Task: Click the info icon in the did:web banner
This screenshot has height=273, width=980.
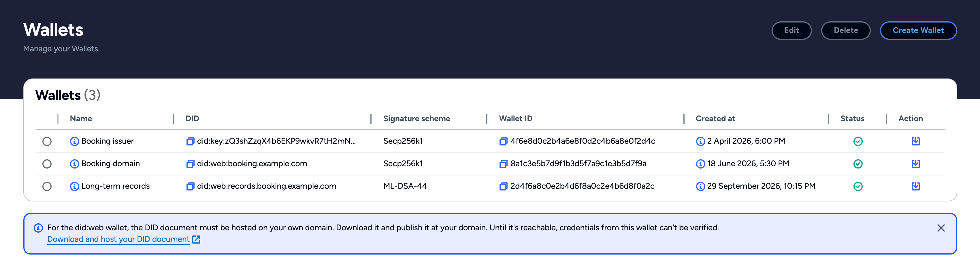Action: pos(38,228)
